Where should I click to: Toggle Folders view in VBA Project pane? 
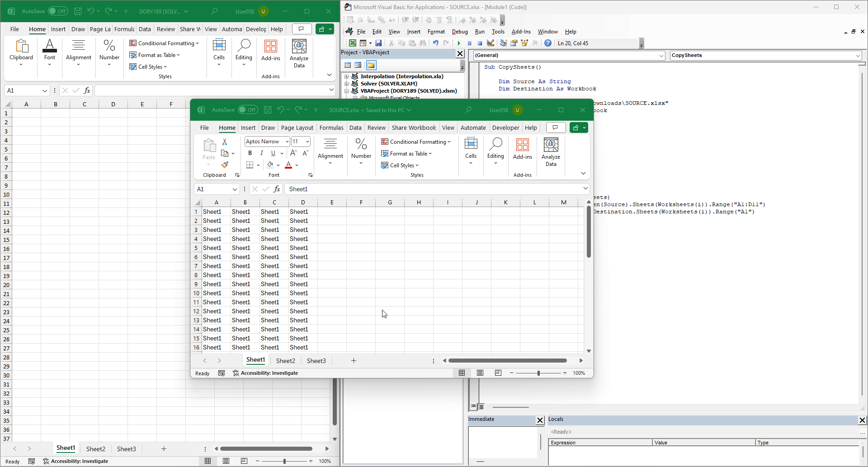[x=371, y=66]
